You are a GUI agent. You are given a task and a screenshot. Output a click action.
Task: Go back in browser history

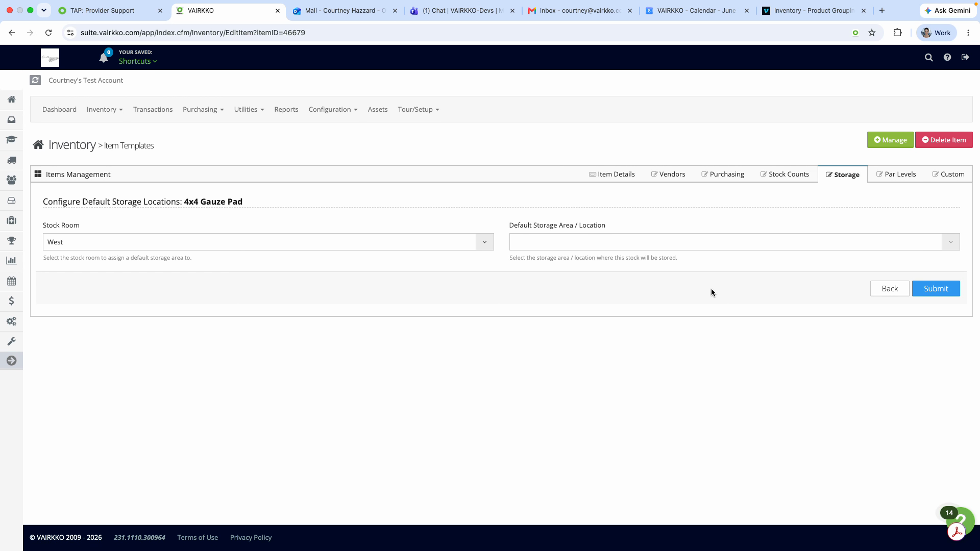[12, 33]
